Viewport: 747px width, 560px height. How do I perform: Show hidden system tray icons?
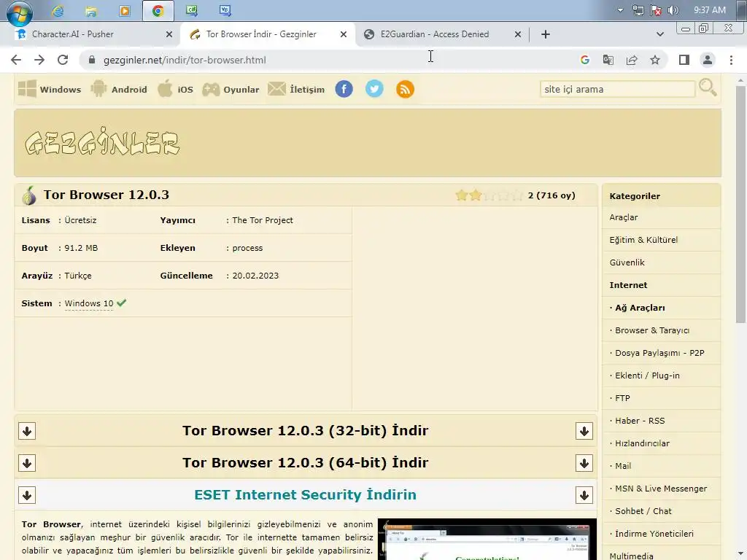(620, 10)
